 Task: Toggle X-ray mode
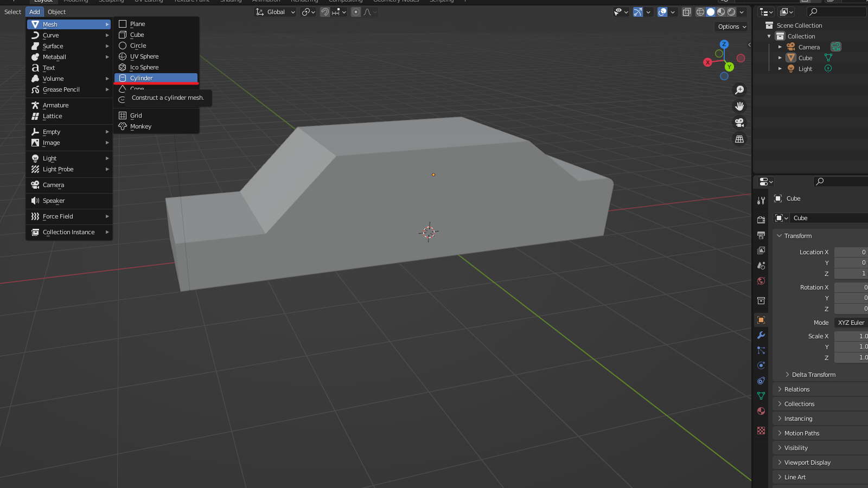(x=687, y=12)
